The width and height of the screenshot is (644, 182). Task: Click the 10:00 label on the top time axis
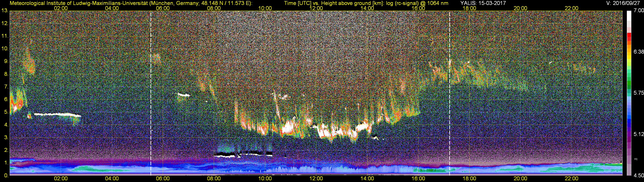tap(265, 8)
